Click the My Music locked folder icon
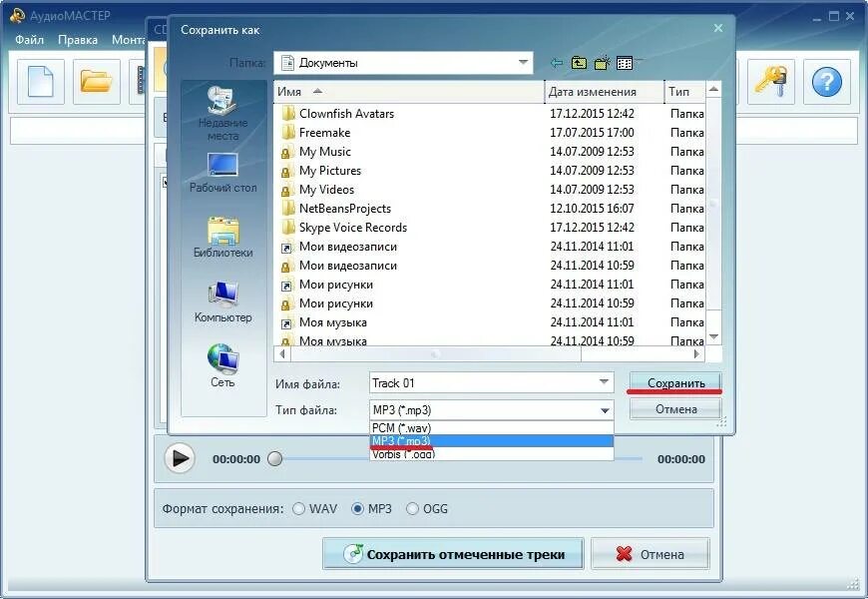The image size is (868, 599). pyautogui.click(x=286, y=152)
